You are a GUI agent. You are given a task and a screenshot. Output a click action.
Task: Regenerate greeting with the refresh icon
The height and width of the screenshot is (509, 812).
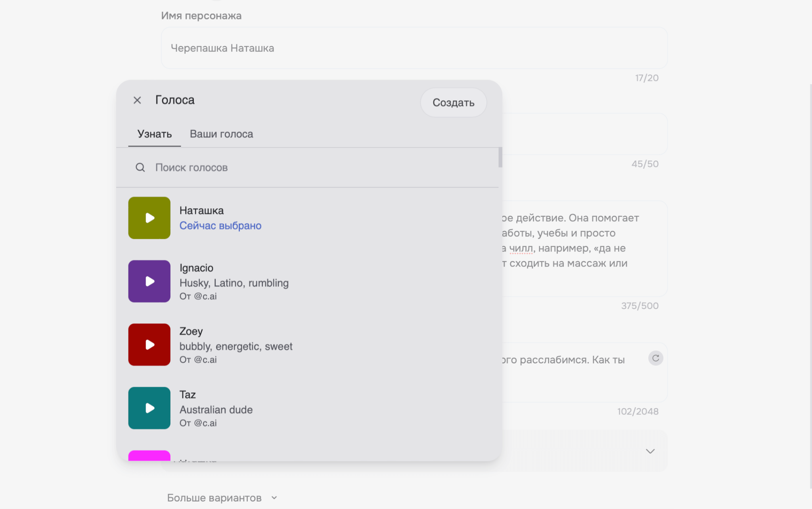click(656, 358)
